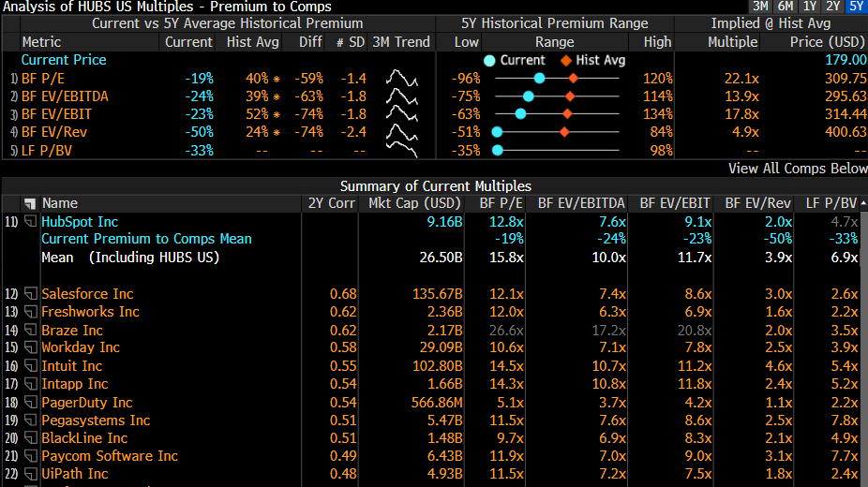Click the note icon beside Salesforce Inc
This screenshot has height=487, width=868.
pyautogui.click(x=30, y=293)
